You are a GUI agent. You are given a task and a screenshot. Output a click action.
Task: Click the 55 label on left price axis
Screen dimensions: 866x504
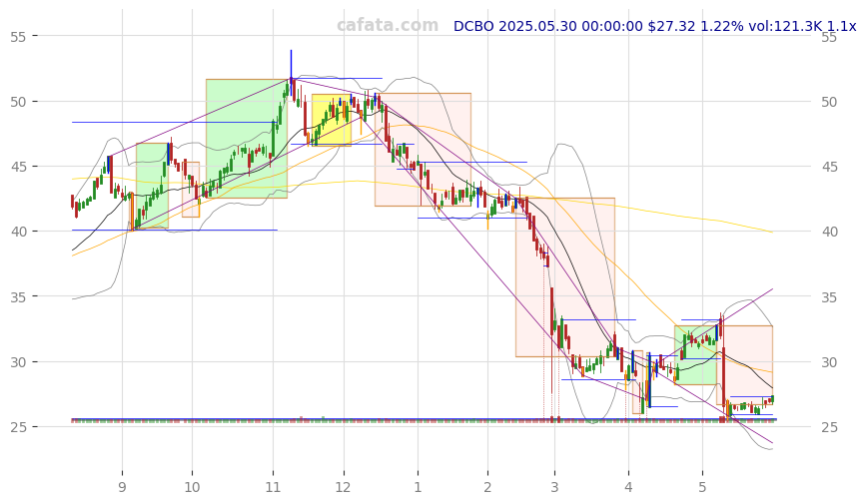tap(18, 37)
